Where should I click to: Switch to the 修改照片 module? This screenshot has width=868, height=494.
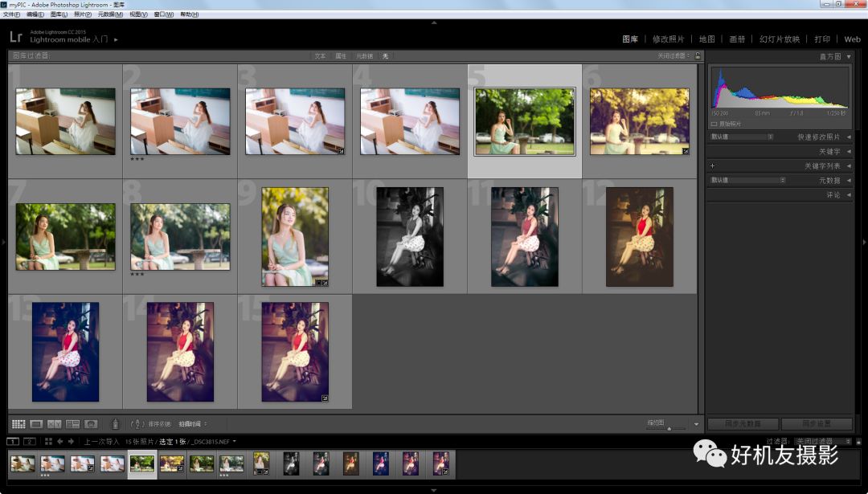tap(668, 39)
